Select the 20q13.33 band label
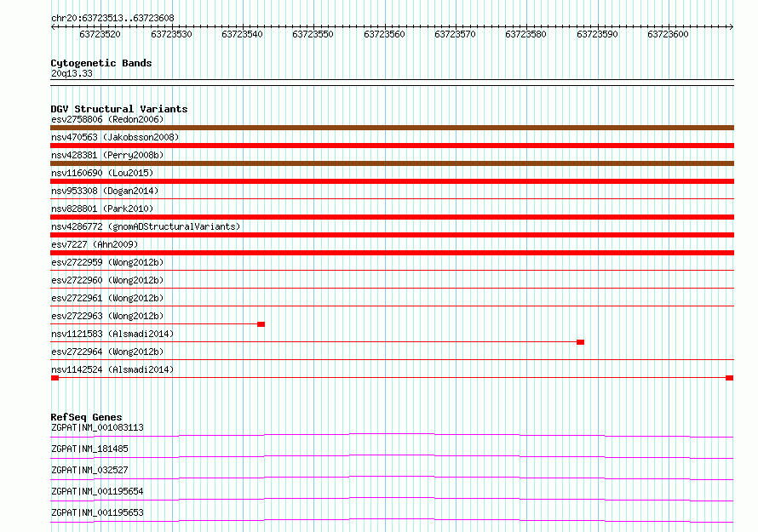The height and width of the screenshot is (532, 758). click(72, 73)
